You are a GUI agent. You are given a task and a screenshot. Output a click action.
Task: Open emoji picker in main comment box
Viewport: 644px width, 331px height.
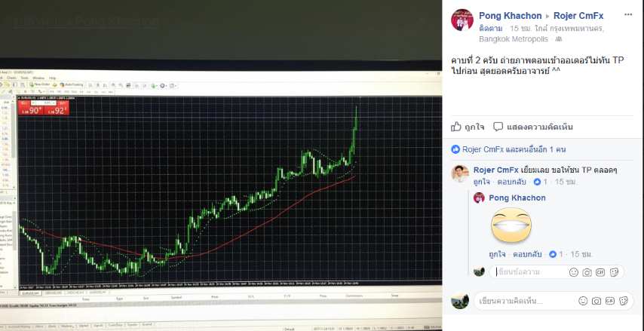click(583, 301)
